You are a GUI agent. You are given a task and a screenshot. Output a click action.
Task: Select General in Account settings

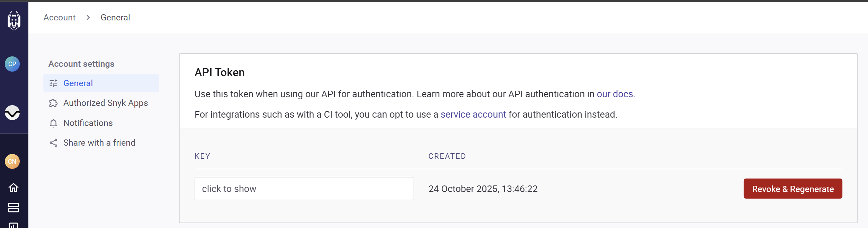coord(101,83)
